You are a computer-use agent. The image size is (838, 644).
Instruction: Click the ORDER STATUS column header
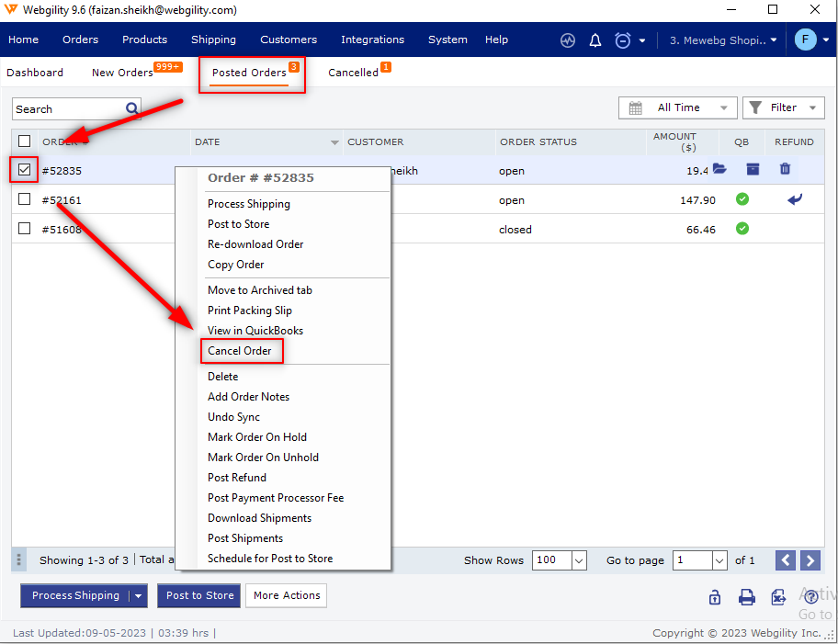click(538, 142)
